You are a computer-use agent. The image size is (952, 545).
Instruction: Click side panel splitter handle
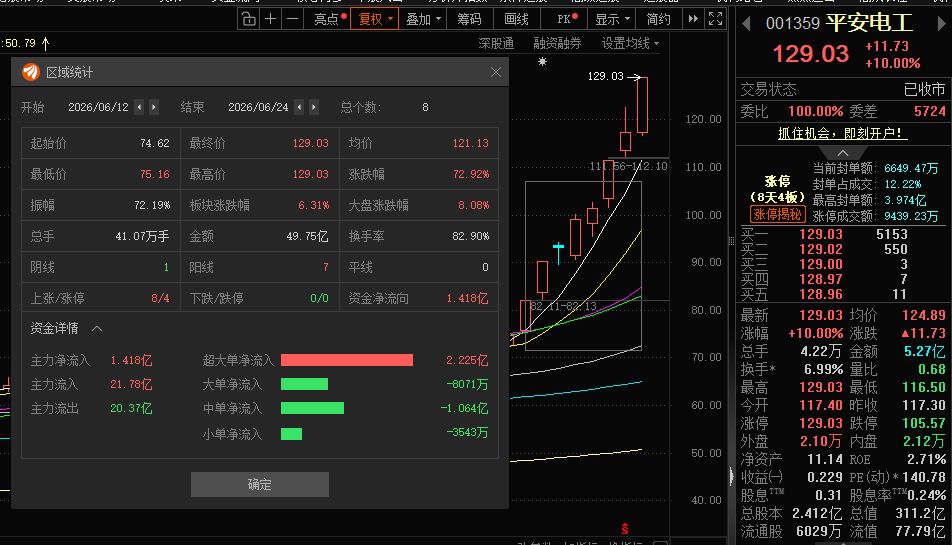(x=732, y=241)
